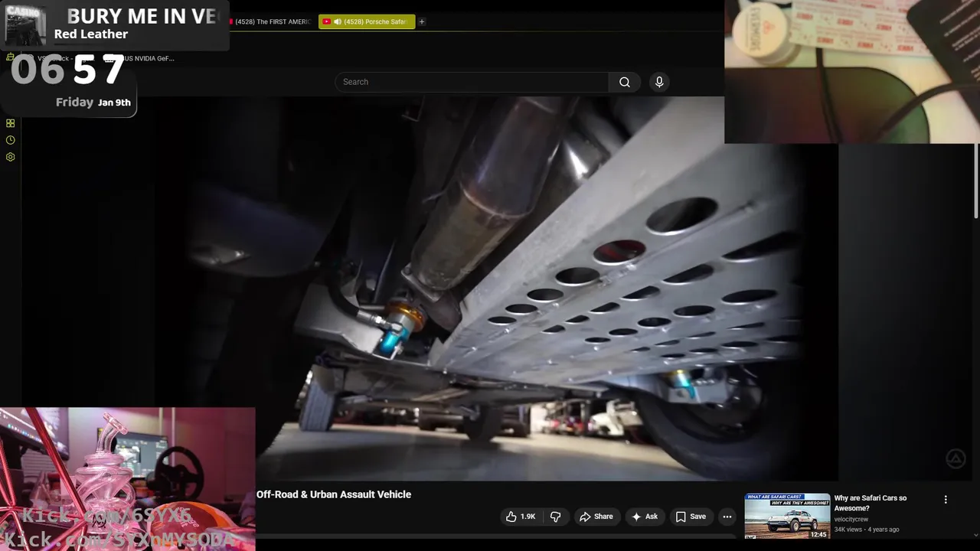Open 'Why are Safari Cars so Awesome?' thumbnail
This screenshot has width=980, height=551.
point(787,516)
